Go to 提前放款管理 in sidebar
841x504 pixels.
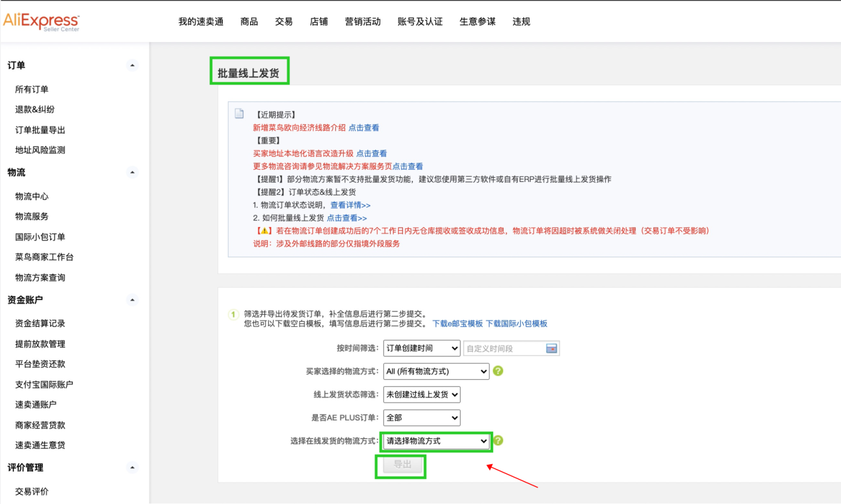click(x=40, y=344)
